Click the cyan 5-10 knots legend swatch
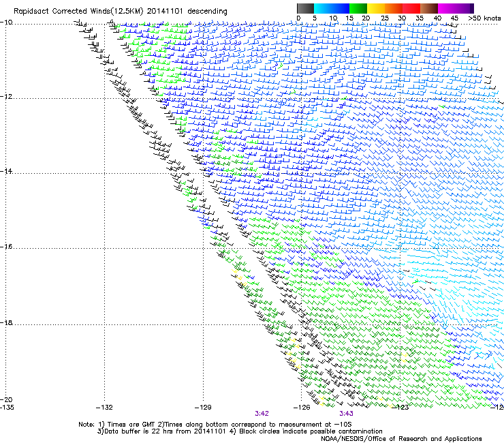Image resolution: width=504 pixels, height=443 pixels. pyautogui.click(x=323, y=8)
